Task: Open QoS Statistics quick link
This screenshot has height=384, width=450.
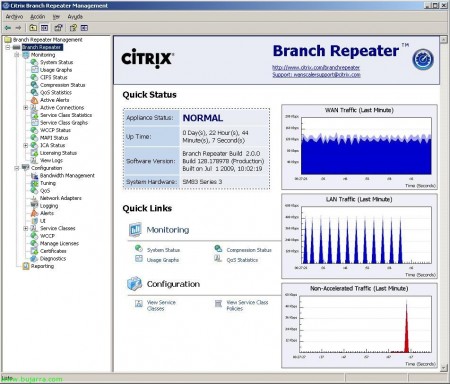Action: (x=242, y=260)
